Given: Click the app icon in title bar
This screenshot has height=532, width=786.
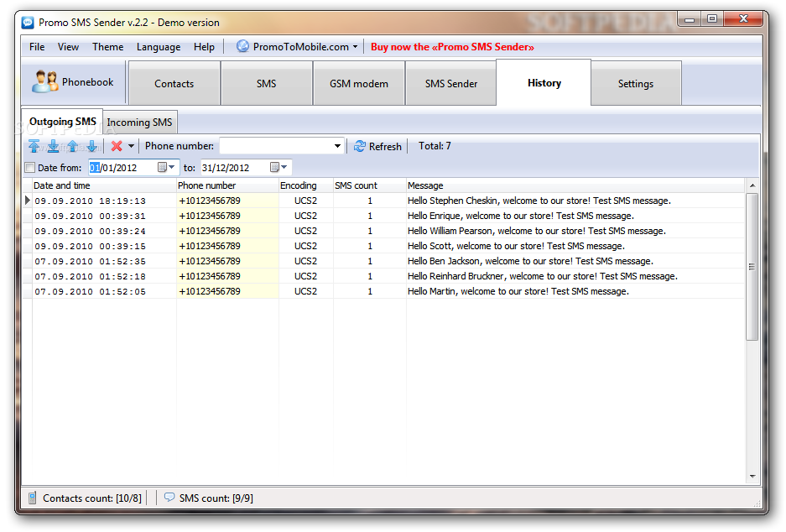Looking at the screenshot, I should pos(28,22).
